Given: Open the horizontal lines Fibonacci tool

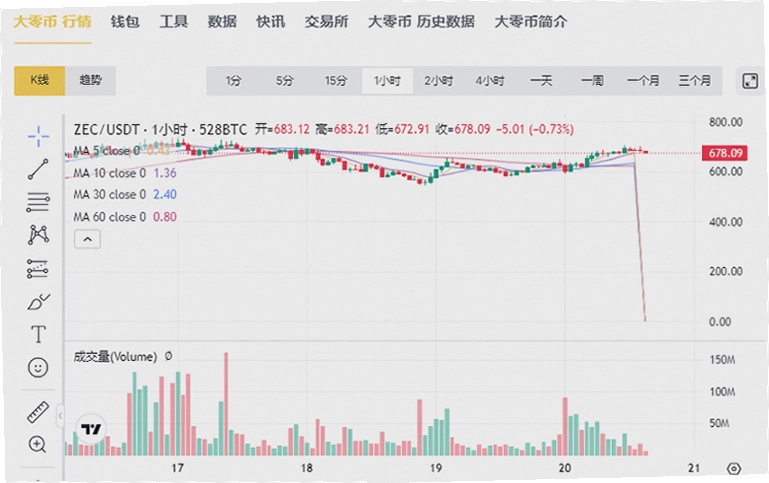Looking at the screenshot, I should [x=38, y=202].
